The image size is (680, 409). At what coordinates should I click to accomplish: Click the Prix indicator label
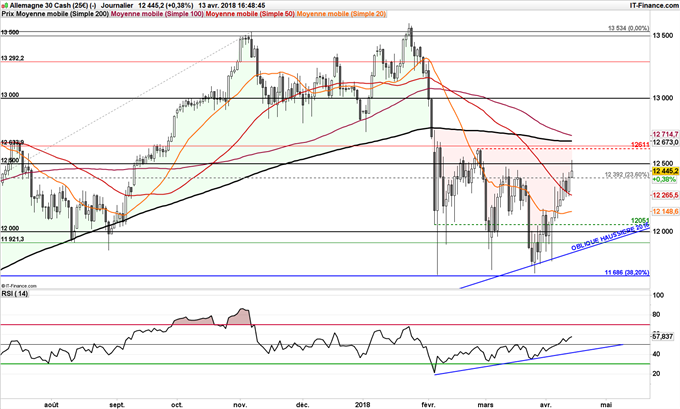pos(8,14)
